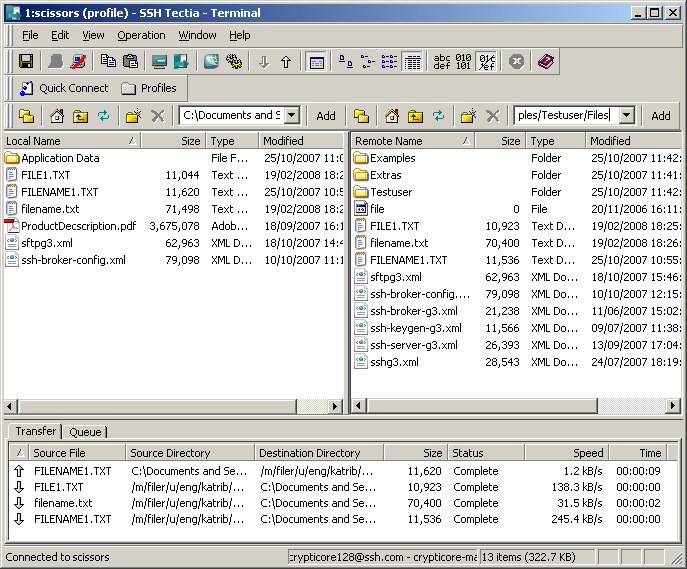Sort local files by Local Name header

tap(72, 141)
